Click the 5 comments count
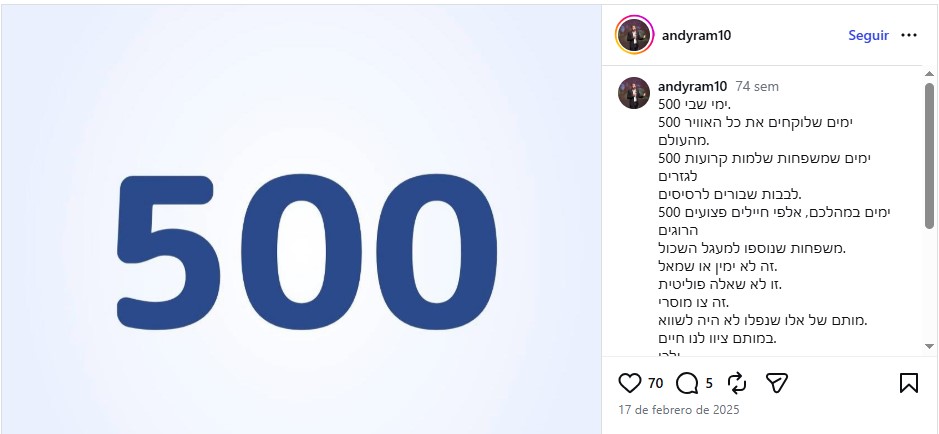 (709, 383)
